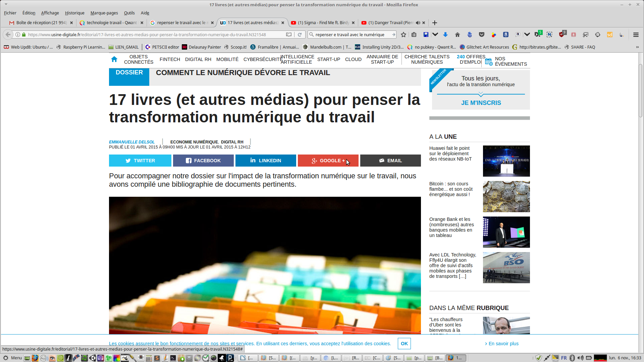Open Firefox hamburger menu
Image resolution: width=644 pixels, height=362 pixels.
click(x=636, y=35)
